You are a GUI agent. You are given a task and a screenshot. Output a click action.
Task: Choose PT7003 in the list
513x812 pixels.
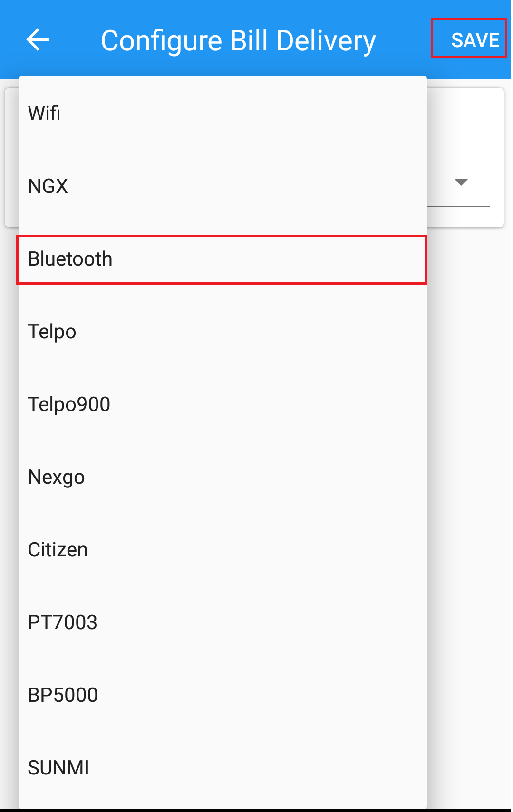[x=223, y=622]
